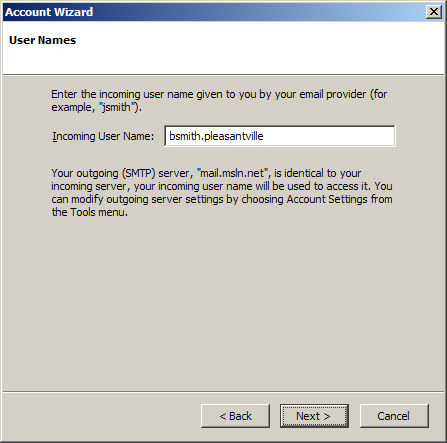Click the "Incoming User Name:" label
Viewport: 447px width, 443px height.
(103, 136)
